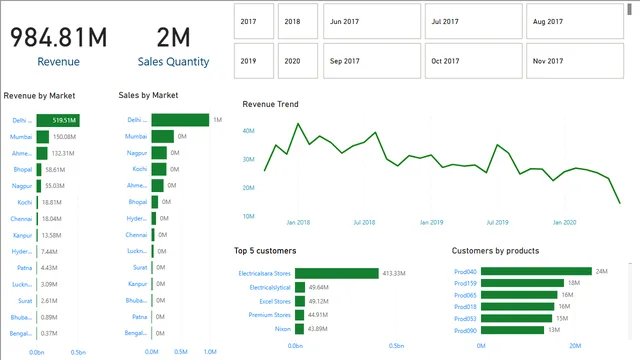
Task: Click the Jan 2018 axis label
Action: click(298, 222)
